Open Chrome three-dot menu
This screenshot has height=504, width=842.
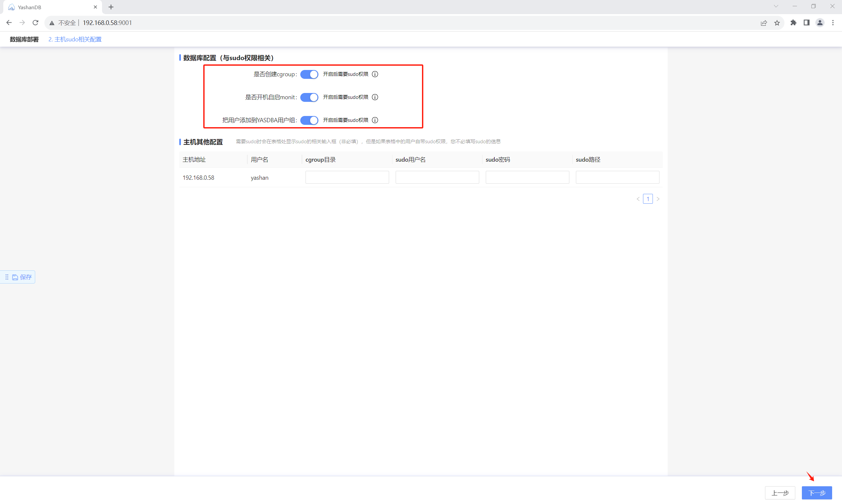click(833, 23)
